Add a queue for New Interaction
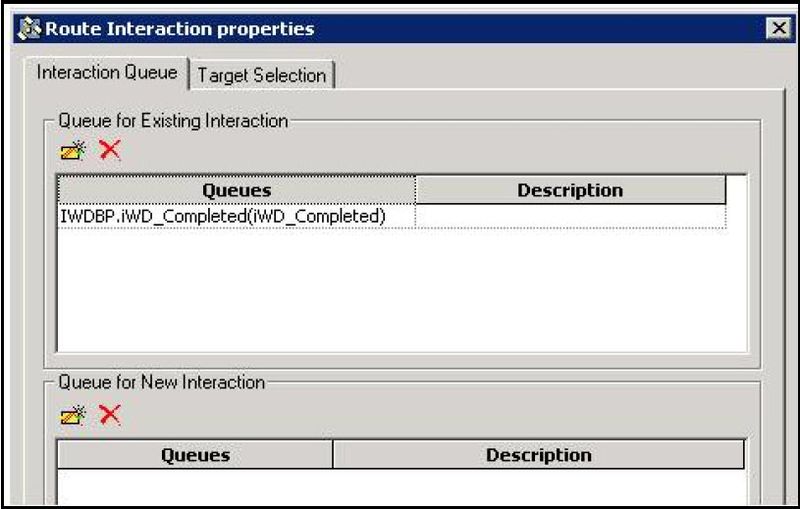Screen dimensions: 800x509 point(73,416)
